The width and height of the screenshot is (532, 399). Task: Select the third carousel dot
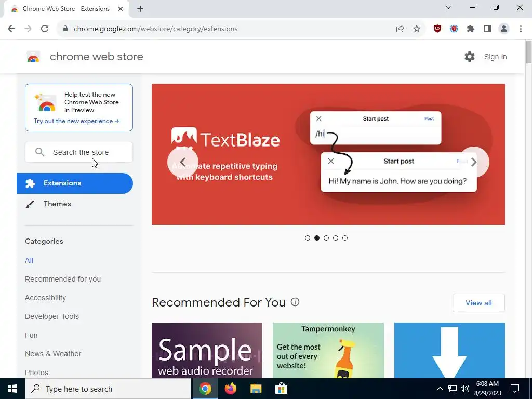(326, 238)
